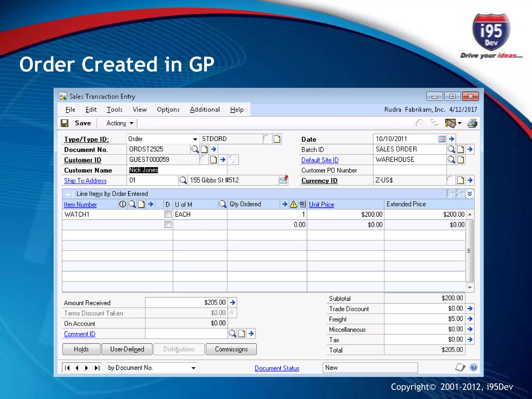Open Default Site ID lookup magnifier
532x399 pixels.
(x=451, y=159)
